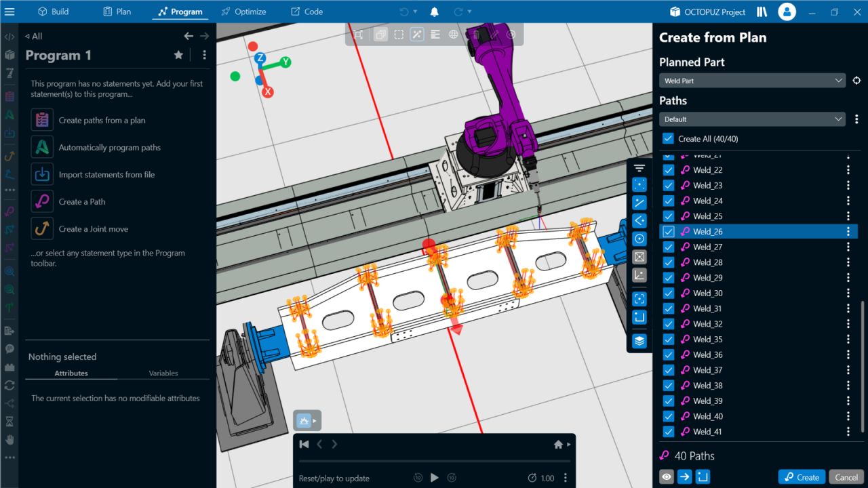Toggle the Weld_26 checkbox

[668, 232]
